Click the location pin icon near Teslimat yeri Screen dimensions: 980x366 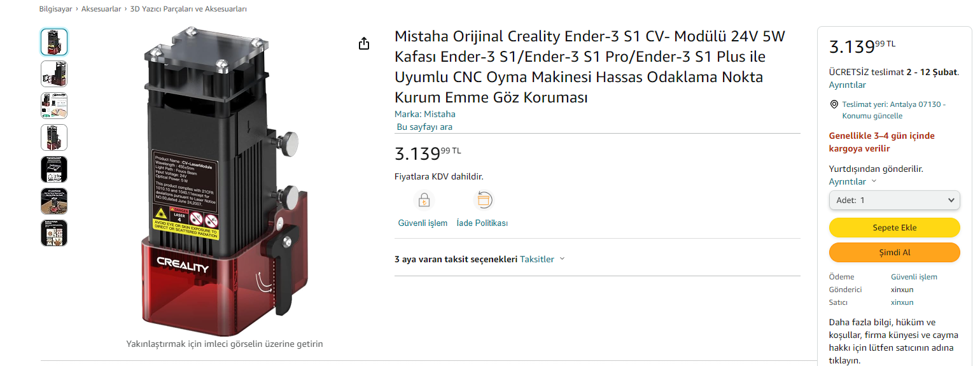pos(834,104)
